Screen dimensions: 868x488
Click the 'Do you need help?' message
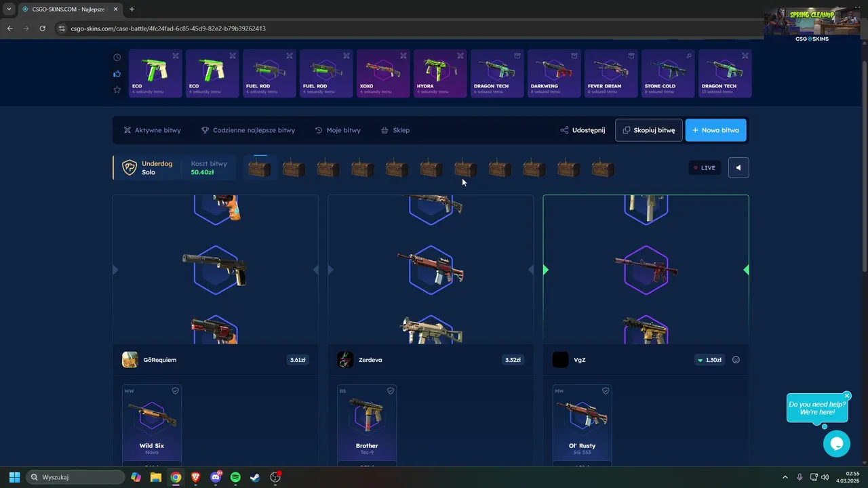click(816, 408)
